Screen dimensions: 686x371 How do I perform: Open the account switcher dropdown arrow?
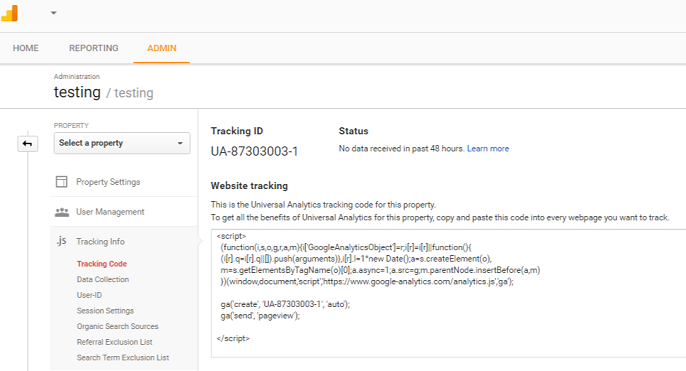[x=53, y=13]
